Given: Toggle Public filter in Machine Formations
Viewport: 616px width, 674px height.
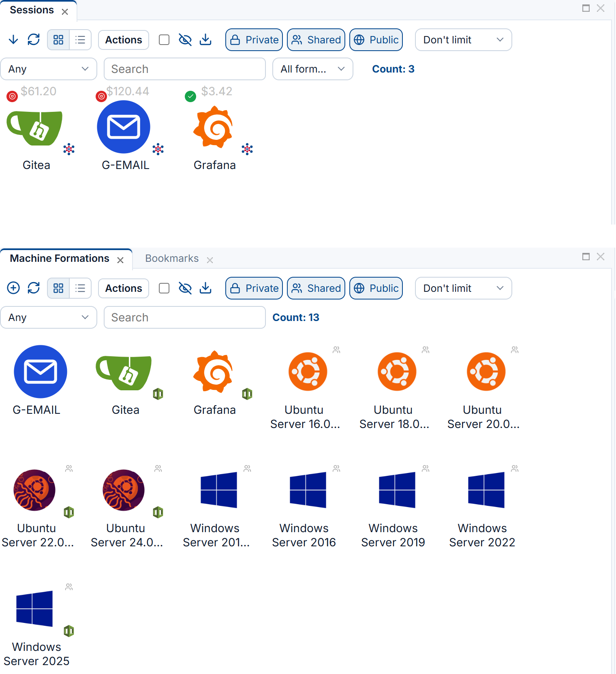Looking at the screenshot, I should 376,288.
